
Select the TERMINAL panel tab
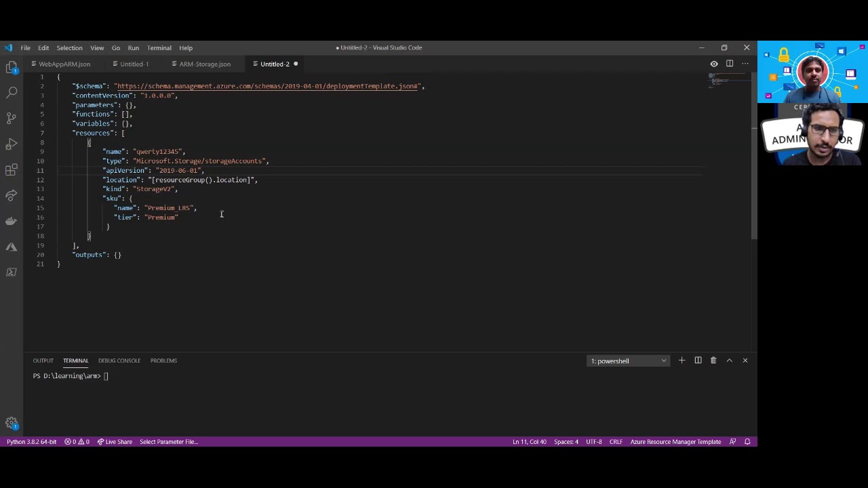click(75, 361)
